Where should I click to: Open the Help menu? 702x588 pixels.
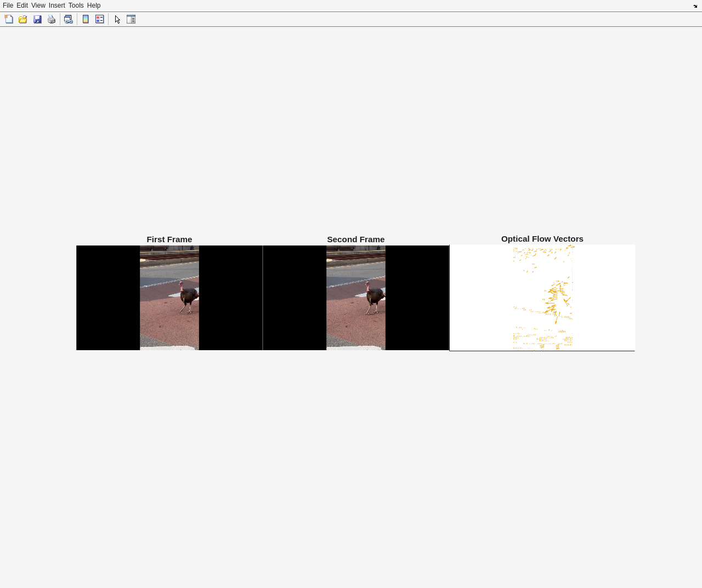point(94,5)
